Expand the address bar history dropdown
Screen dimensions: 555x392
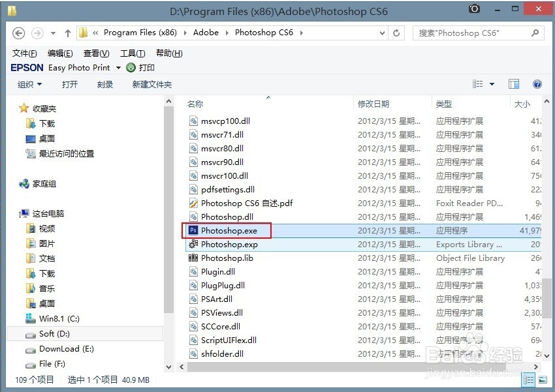coord(382,33)
